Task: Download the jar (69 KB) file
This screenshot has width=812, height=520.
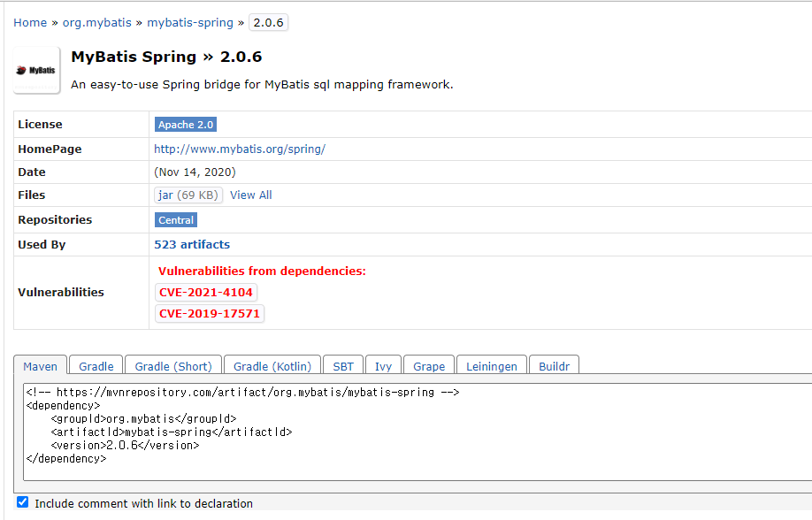Action: point(188,195)
